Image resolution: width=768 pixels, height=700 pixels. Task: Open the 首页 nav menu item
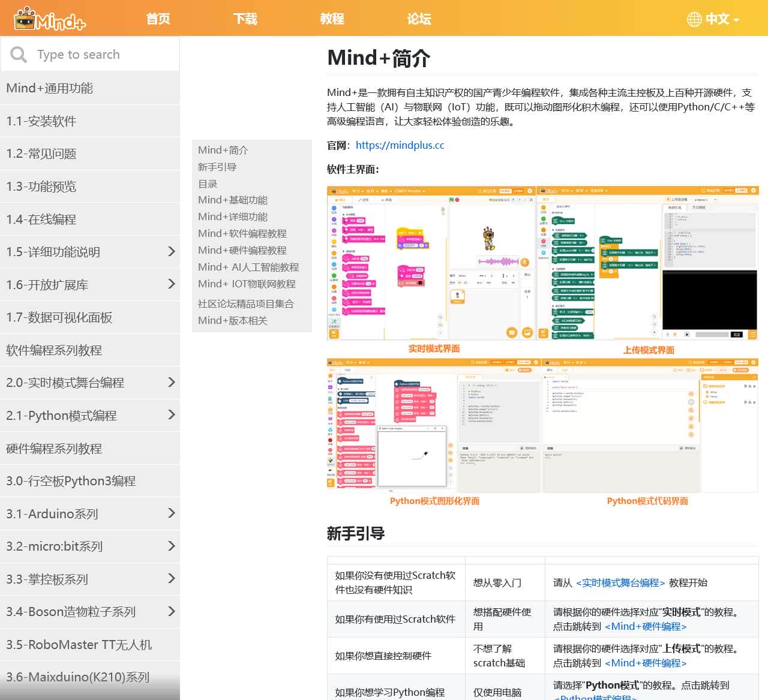158,19
